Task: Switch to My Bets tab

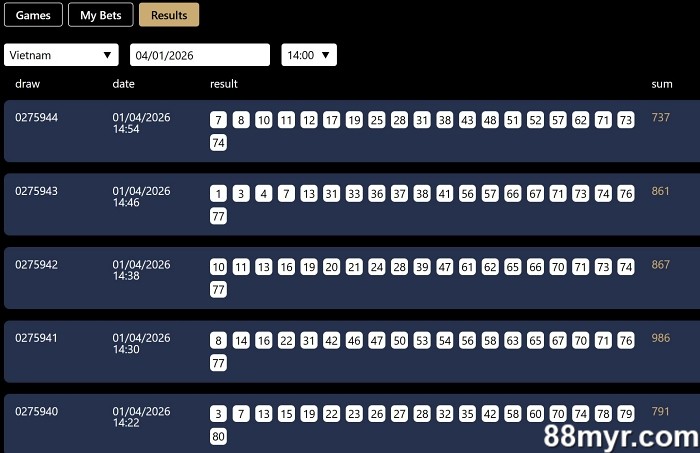Action: [100, 15]
